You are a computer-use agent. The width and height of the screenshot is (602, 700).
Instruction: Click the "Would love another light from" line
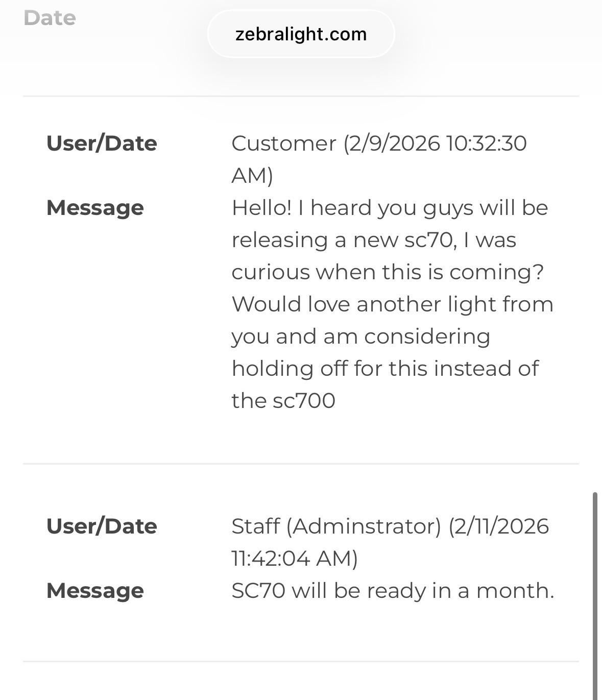(392, 304)
